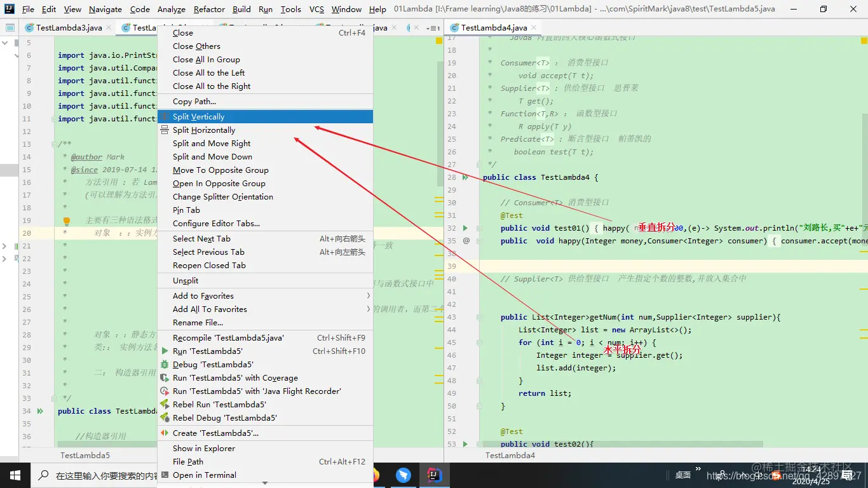This screenshot has height=488, width=868.
Task: Choose Recompile 'TestLambda5.java'
Action: (x=265, y=338)
